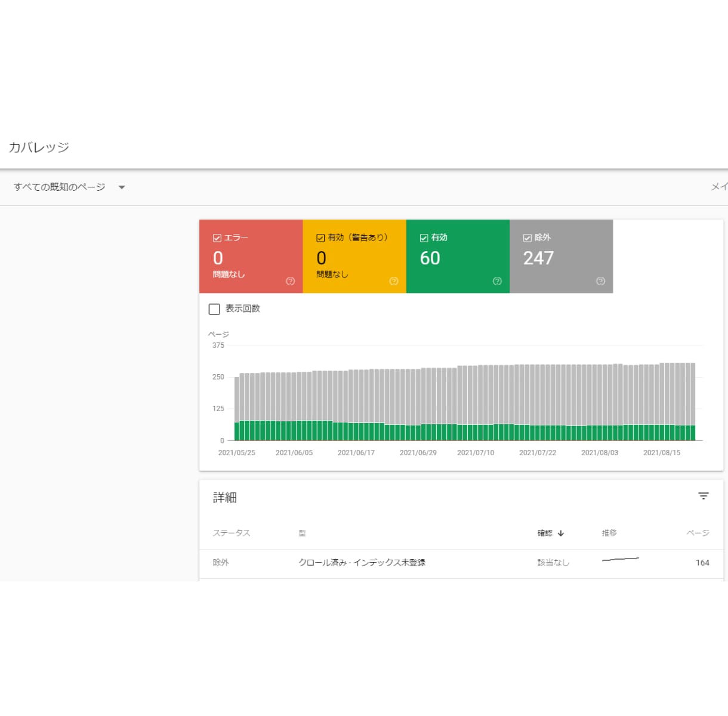Sort by the 確認 column header

tap(545, 533)
